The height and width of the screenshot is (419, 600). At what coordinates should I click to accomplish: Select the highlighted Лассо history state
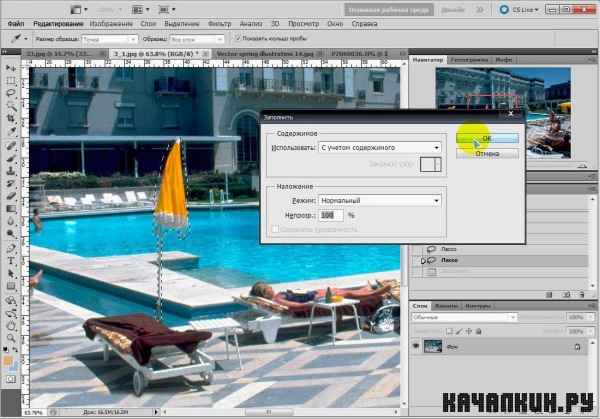coord(499,260)
